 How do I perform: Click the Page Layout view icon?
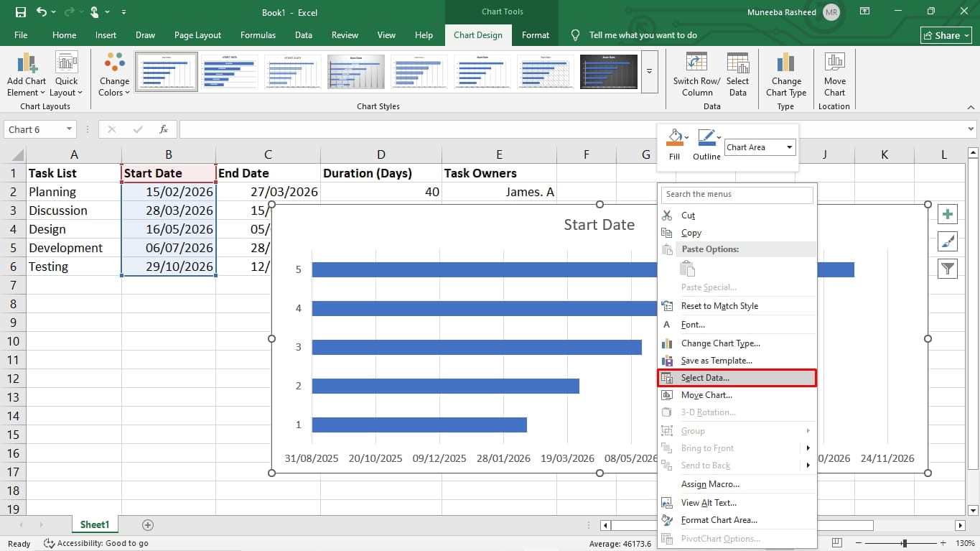836,543
